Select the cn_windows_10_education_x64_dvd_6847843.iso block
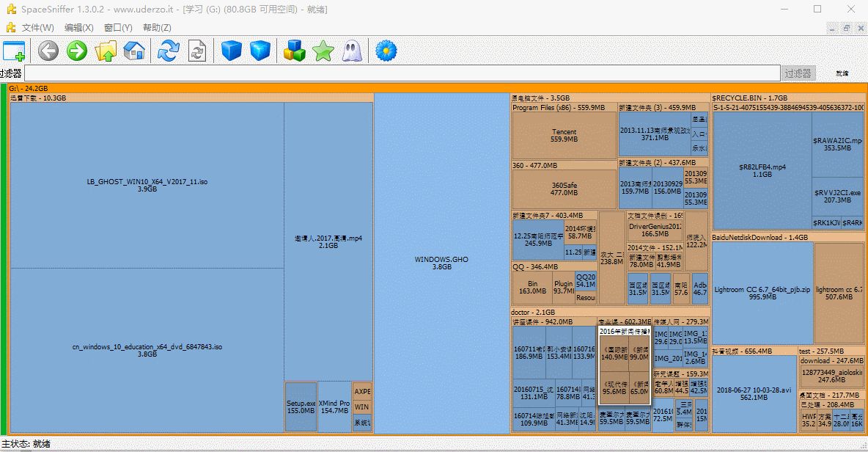The width and height of the screenshot is (868, 452). 147,351
